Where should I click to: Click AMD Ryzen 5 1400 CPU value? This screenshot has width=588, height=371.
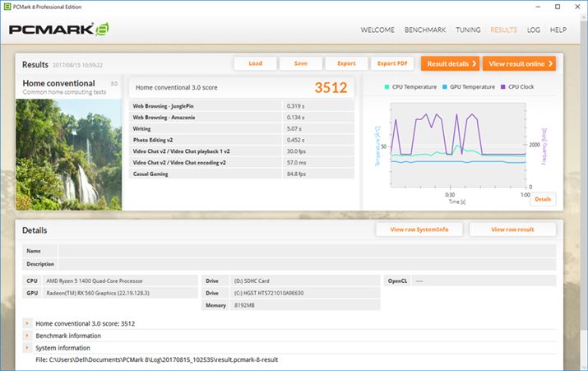click(x=95, y=281)
